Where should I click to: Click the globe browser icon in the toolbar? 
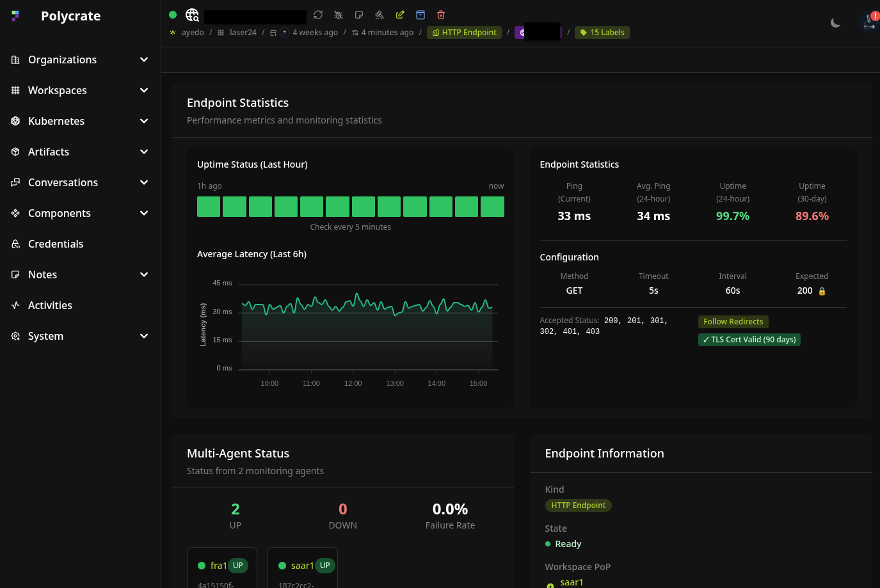(x=191, y=14)
